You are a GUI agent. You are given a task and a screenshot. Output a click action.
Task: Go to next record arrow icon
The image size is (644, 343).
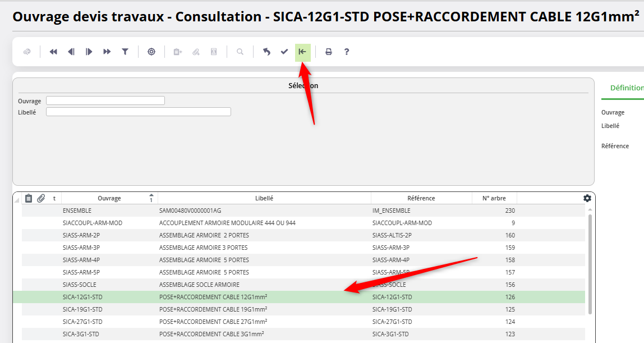(x=89, y=52)
